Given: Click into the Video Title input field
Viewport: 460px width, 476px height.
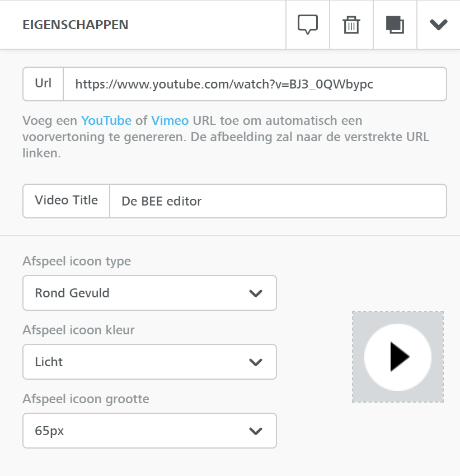Looking at the screenshot, I should coord(278,201).
